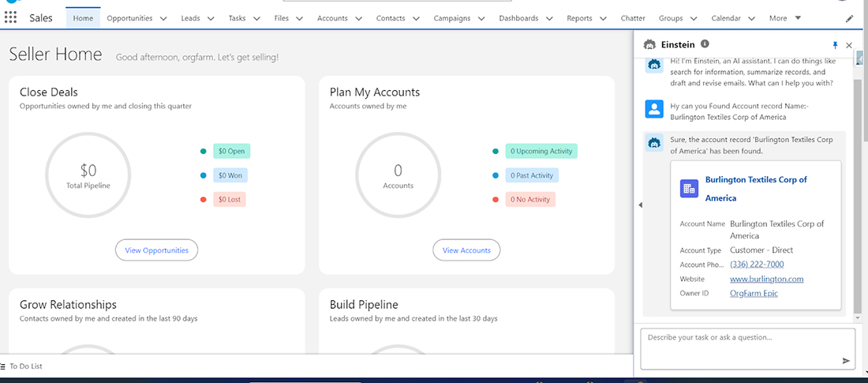
Task: Expand the Contacts tab dropdown
Action: [416, 18]
